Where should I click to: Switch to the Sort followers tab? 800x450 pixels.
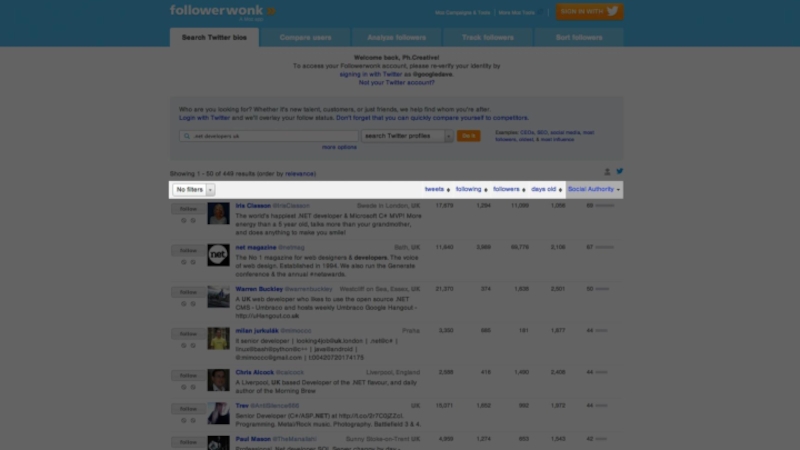click(579, 37)
